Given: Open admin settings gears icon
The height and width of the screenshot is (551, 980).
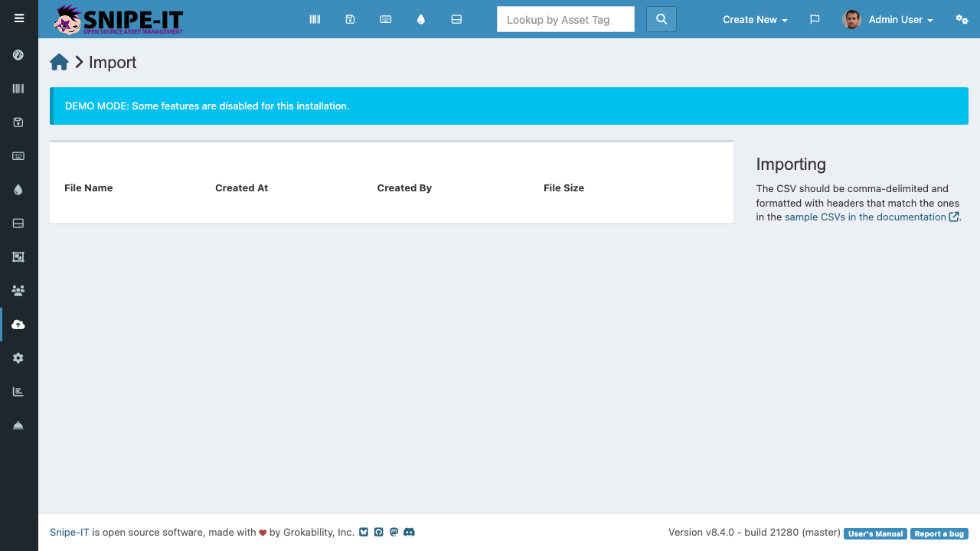Looking at the screenshot, I should [962, 19].
